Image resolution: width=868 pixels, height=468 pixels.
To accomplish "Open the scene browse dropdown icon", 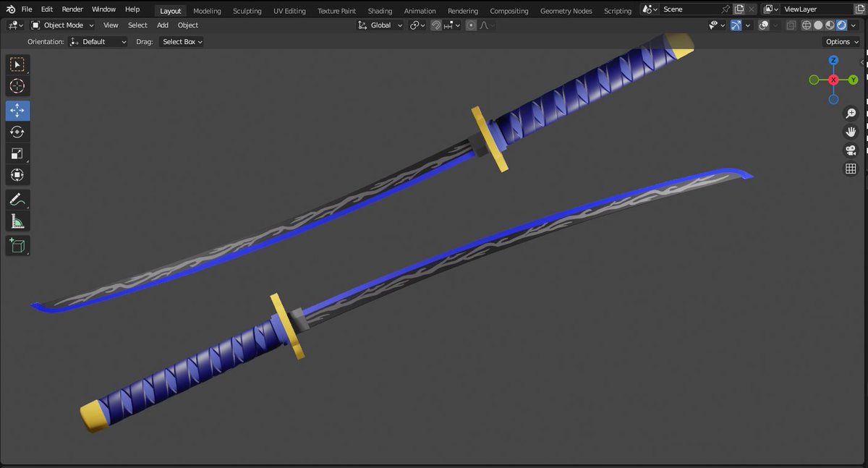I will [x=650, y=9].
